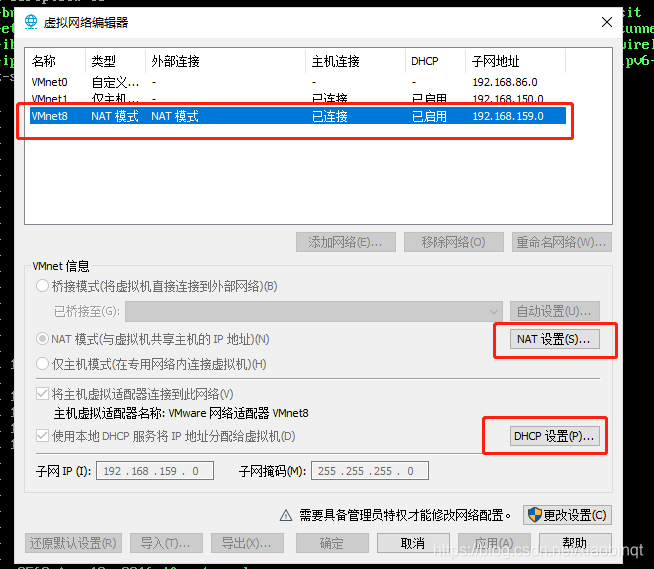Click subnet address 192.168.86.0
Image resolution: width=654 pixels, height=569 pixels.
click(x=505, y=82)
